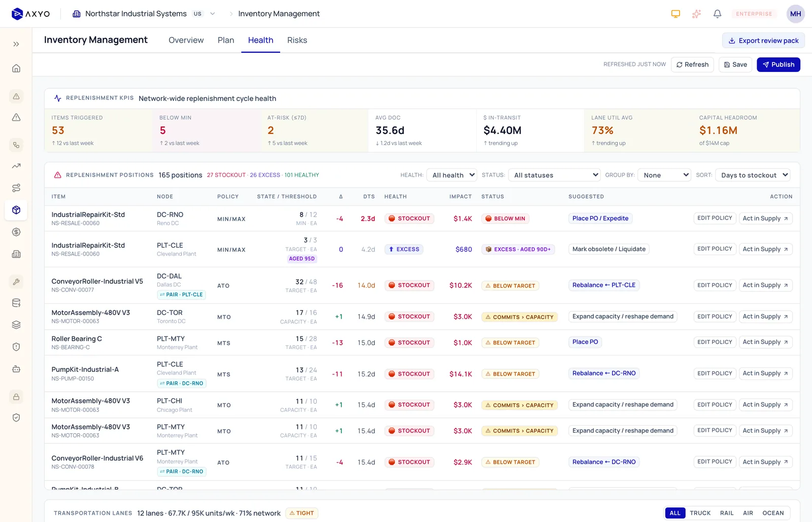This screenshot has height=522, width=812.
Task: Expand the sidebar with the double-chevron icon
Action: tap(16, 44)
